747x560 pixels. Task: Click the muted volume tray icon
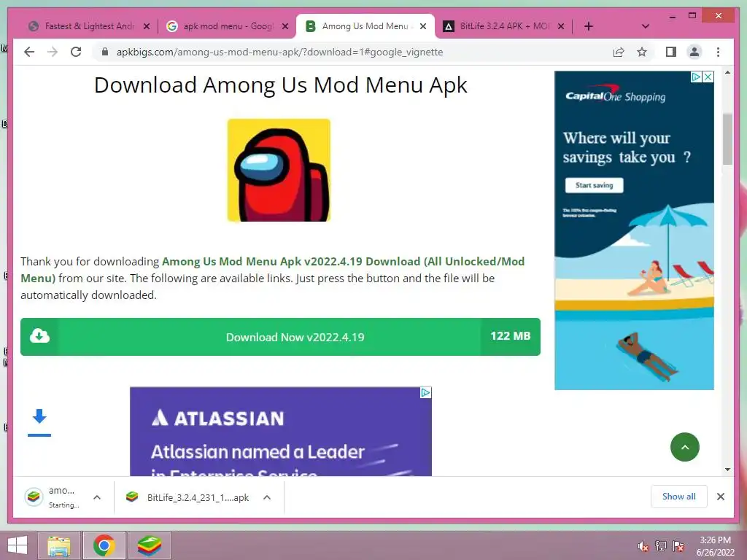tap(643, 545)
